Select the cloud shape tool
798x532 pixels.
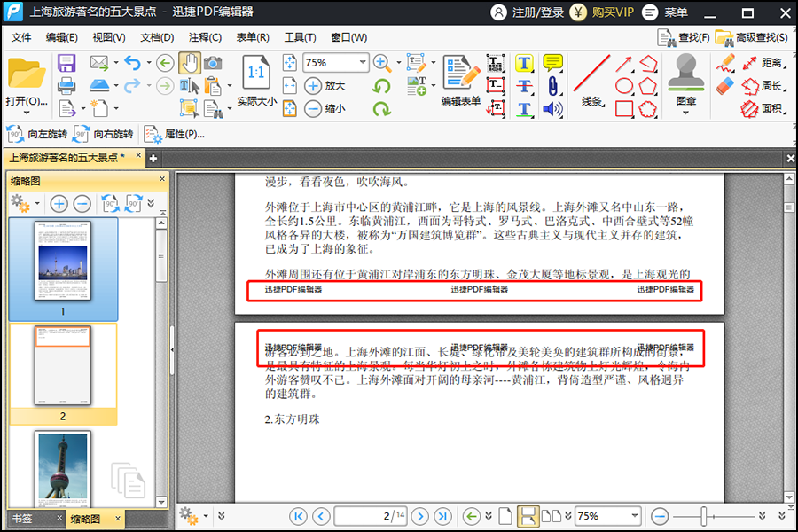[x=648, y=108]
